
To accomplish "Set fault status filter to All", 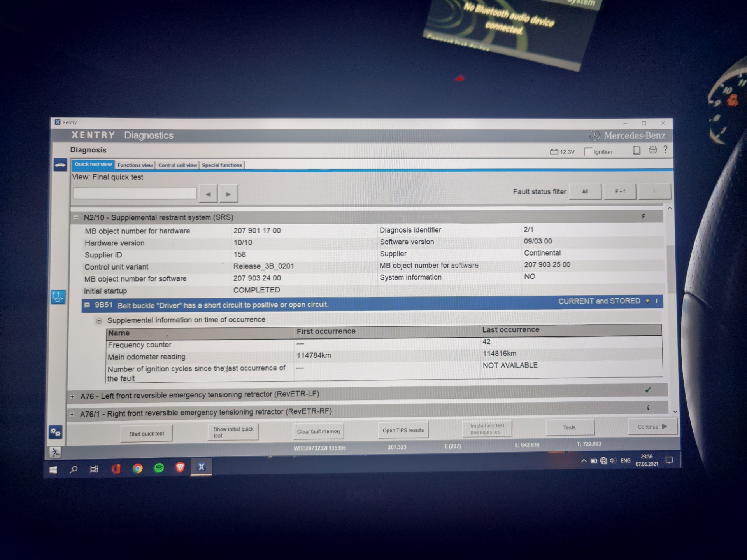I will 585,191.
